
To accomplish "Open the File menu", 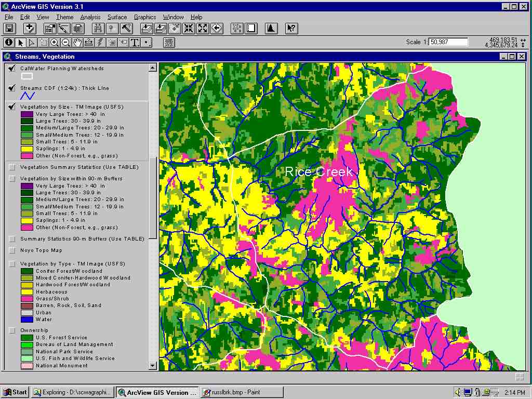I will [x=9, y=17].
